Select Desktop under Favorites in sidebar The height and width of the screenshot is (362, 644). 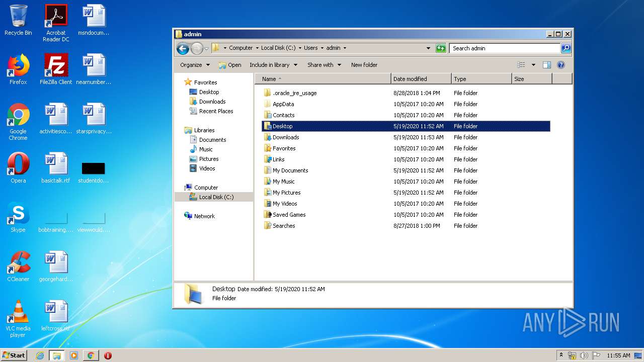[209, 92]
